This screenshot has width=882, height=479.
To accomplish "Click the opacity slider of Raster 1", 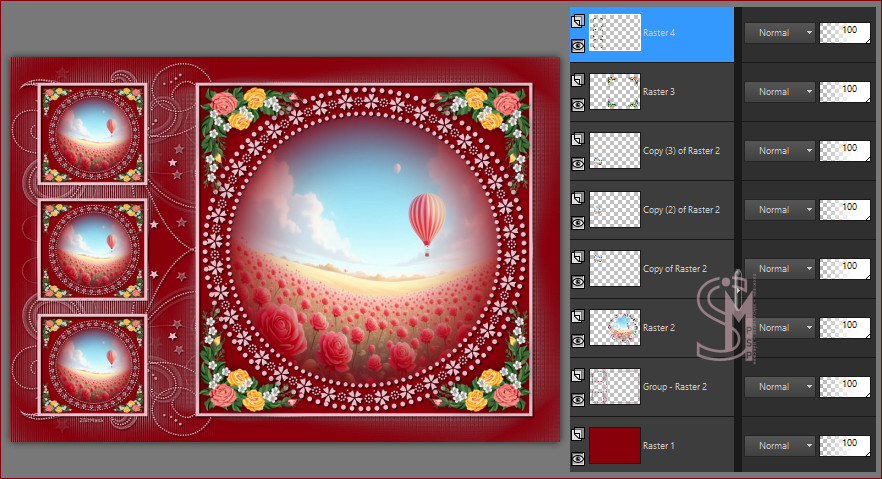I will pos(844,446).
